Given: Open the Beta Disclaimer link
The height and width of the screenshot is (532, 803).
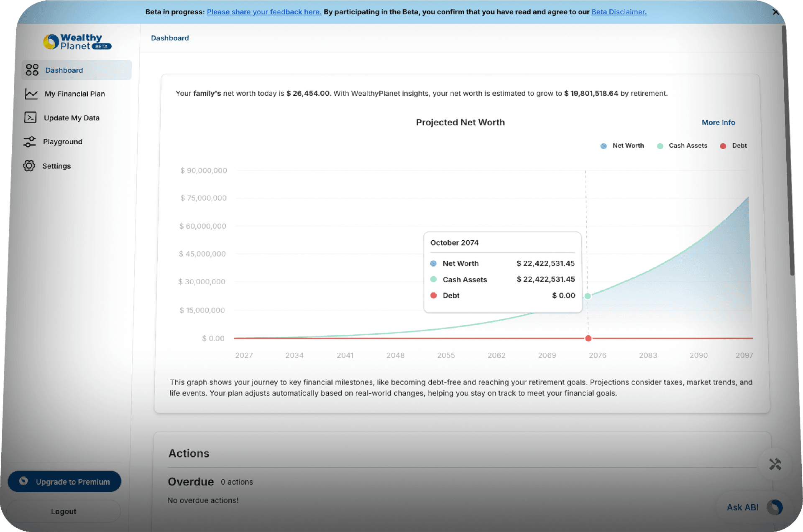Looking at the screenshot, I should (x=619, y=12).
